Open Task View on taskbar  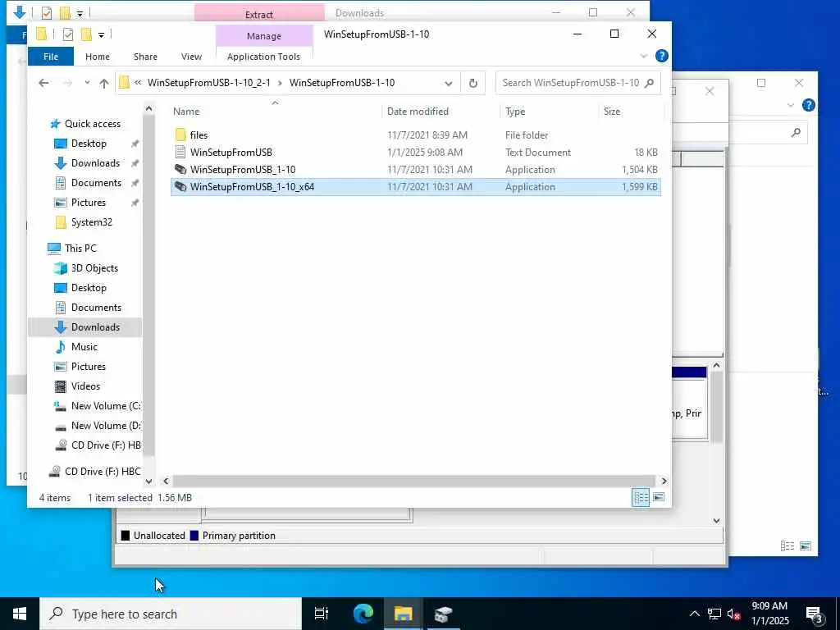322,614
